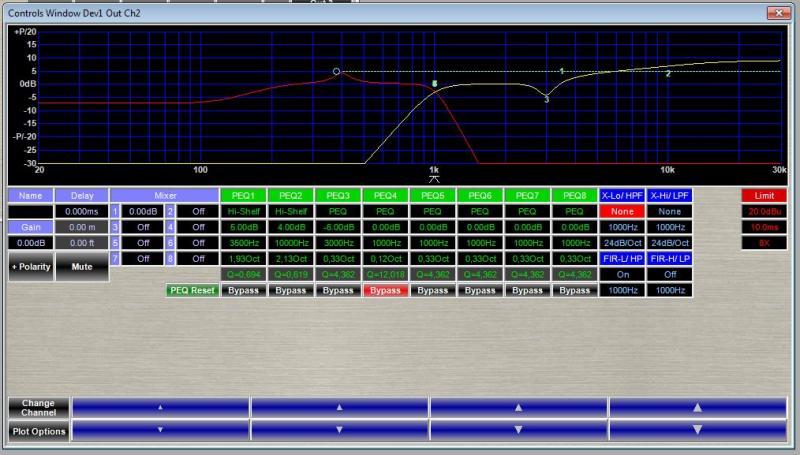Toggle Bypass for PEQ1
This screenshot has height=455, width=800.
tap(242, 290)
